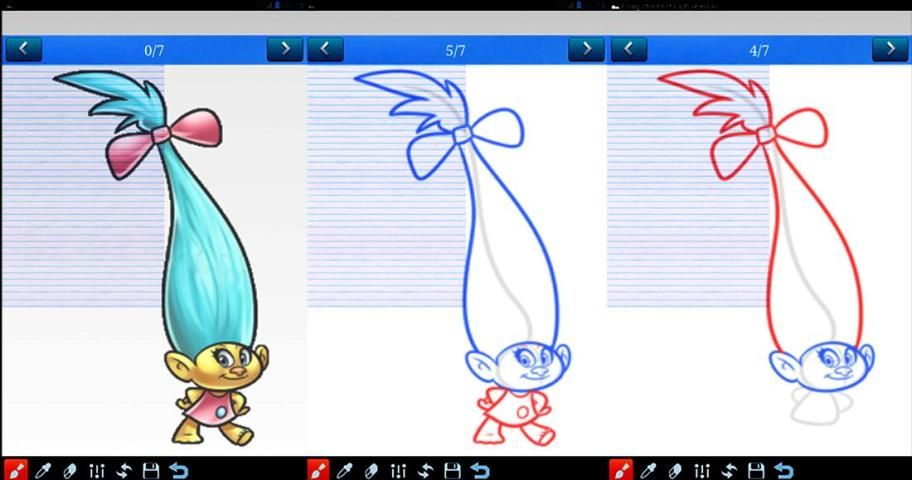Image resolution: width=912 pixels, height=480 pixels.
Task: Advance to next step from 5/7
Action: click(x=586, y=49)
